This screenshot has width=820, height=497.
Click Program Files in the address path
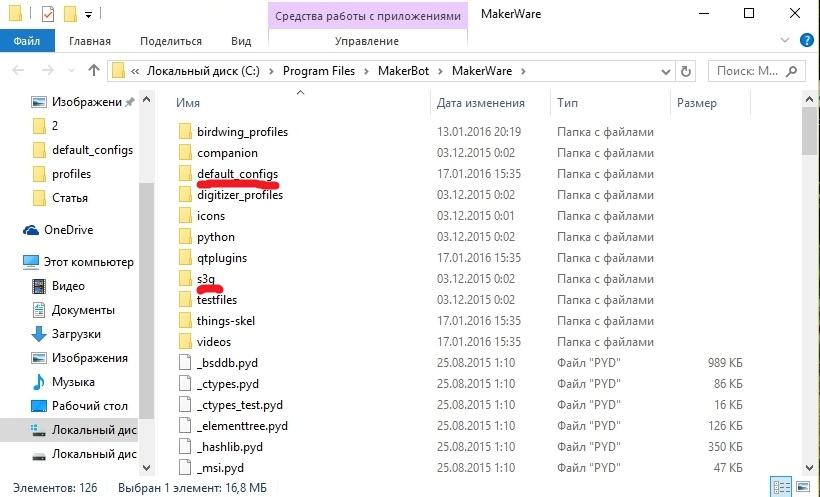point(319,71)
